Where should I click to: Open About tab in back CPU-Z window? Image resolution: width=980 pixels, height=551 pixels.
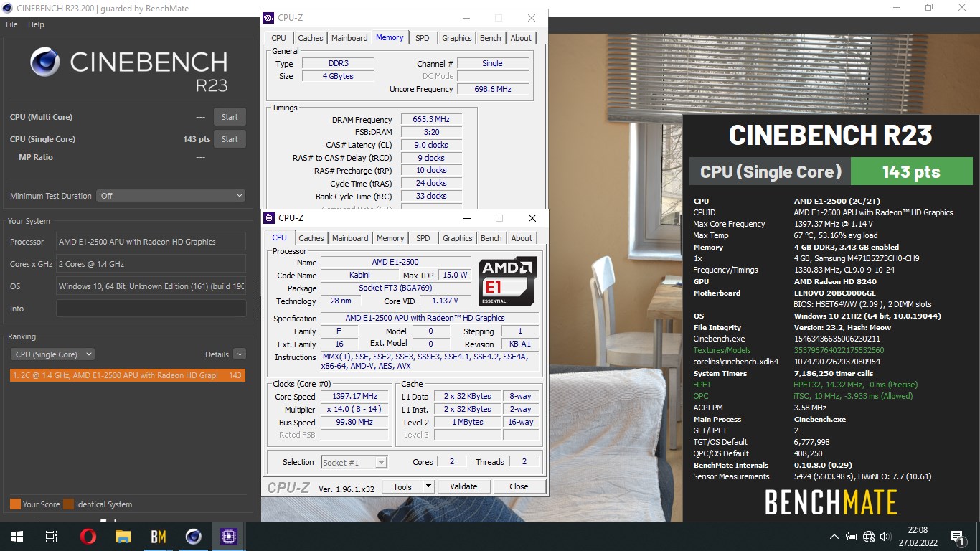point(521,38)
